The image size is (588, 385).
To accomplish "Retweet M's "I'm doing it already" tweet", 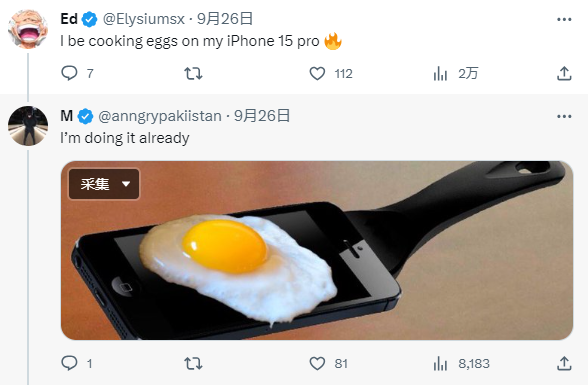I will click(193, 363).
